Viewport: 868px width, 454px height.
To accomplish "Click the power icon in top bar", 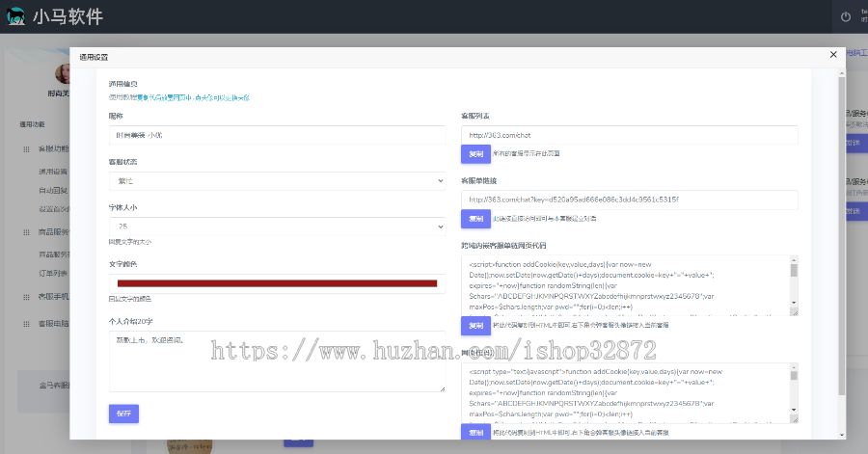I will 845,17.
